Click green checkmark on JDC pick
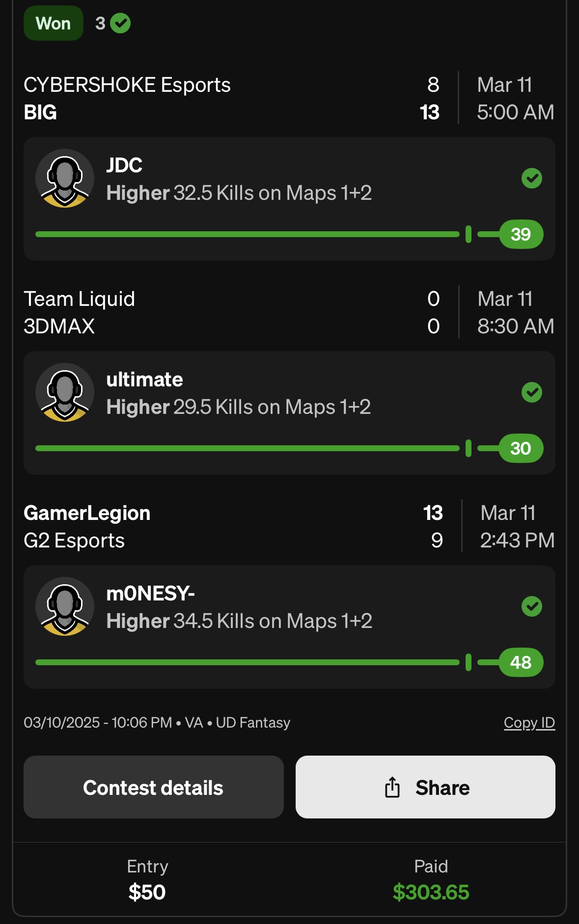Viewport: 579px width, 924px height. click(532, 178)
